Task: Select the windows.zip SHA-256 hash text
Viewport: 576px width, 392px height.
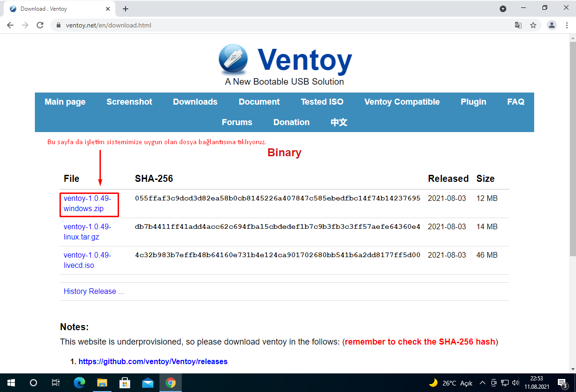Action: pyautogui.click(x=278, y=199)
